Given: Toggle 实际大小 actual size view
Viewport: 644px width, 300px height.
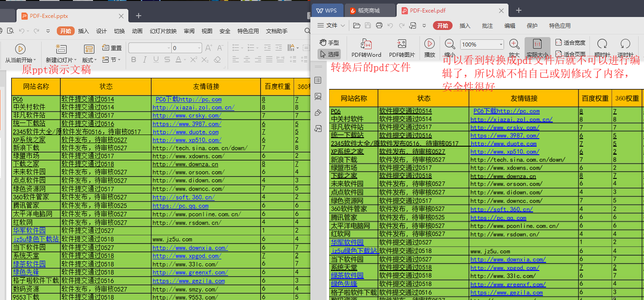Looking at the screenshot, I should tap(538, 49).
